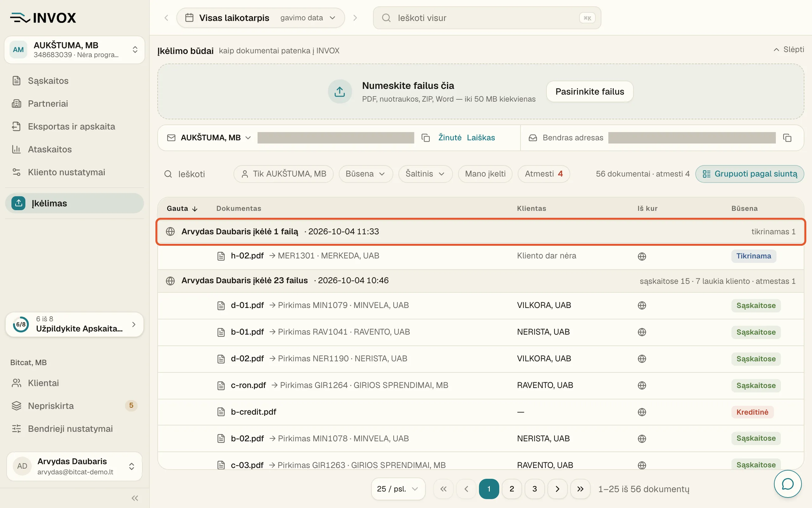
Task: Click the upload arrow icon in drop zone
Action: click(x=340, y=91)
